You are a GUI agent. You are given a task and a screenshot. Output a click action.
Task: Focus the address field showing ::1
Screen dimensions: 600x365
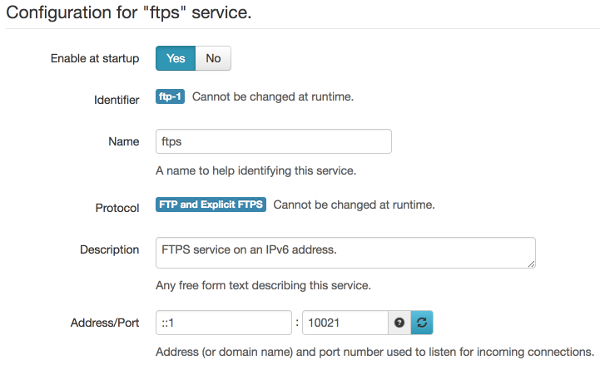coord(223,323)
